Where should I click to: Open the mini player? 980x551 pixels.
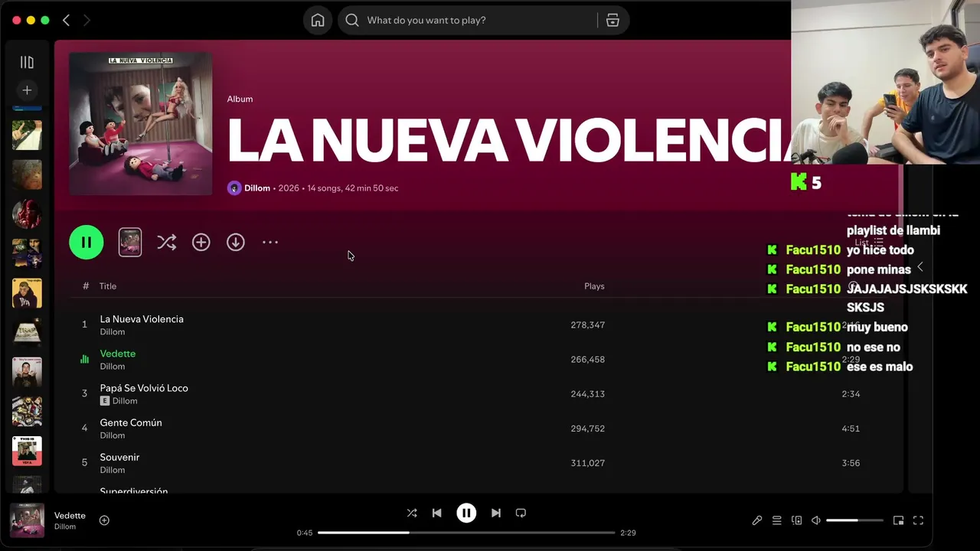click(x=898, y=520)
